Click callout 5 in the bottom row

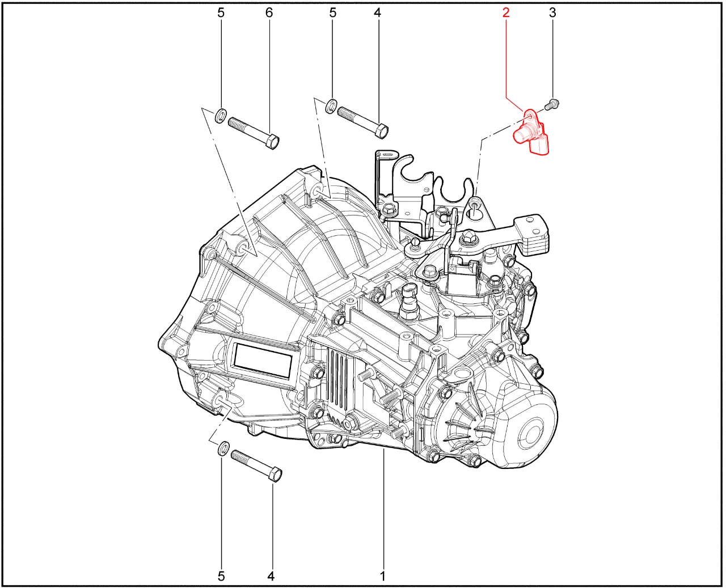pyautogui.click(x=221, y=576)
